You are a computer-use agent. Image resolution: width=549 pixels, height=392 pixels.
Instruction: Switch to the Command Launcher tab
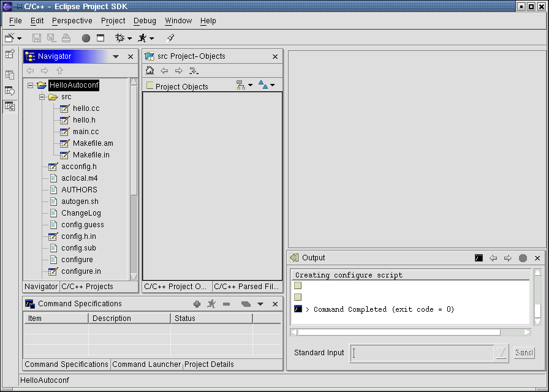click(x=146, y=364)
